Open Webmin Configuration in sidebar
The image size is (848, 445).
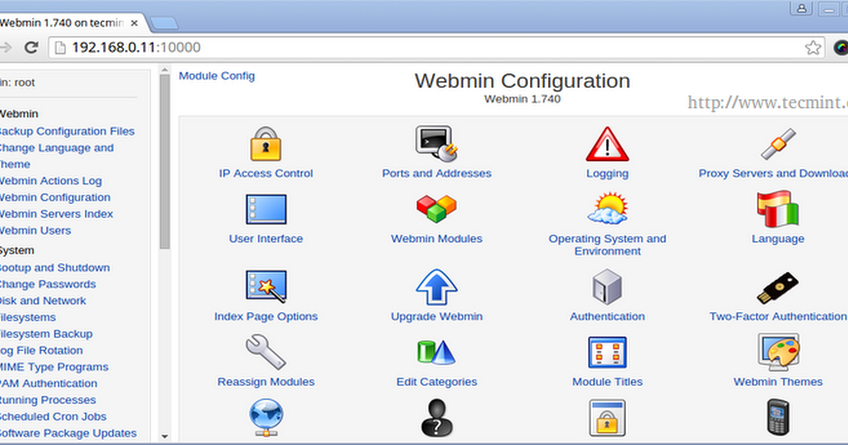click(x=55, y=197)
